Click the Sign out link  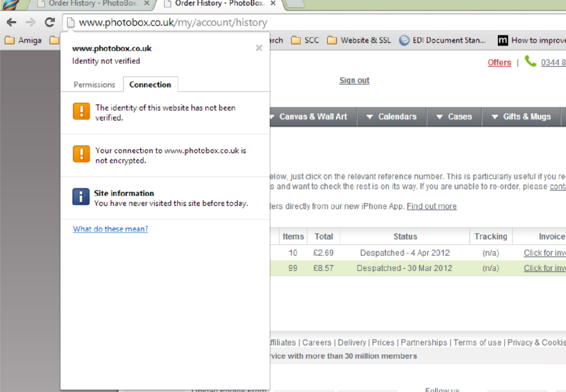click(354, 81)
